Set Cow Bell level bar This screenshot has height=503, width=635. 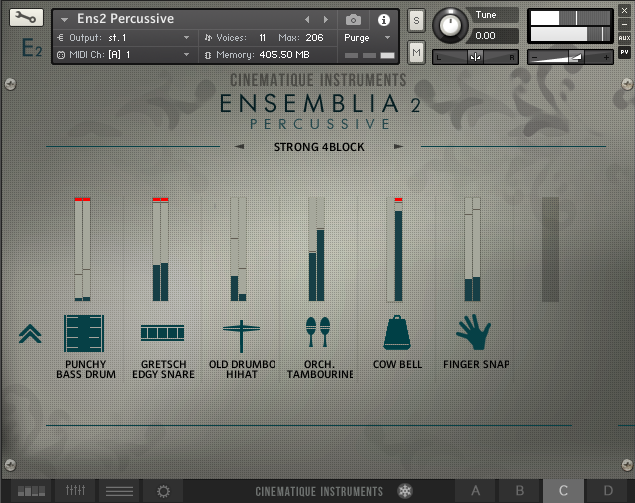tap(394, 249)
